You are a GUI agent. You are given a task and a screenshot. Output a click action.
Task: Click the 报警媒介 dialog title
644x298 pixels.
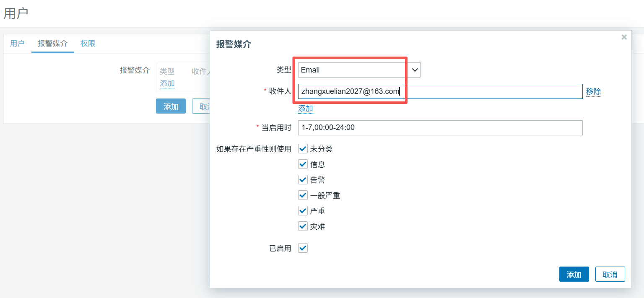point(234,44)
